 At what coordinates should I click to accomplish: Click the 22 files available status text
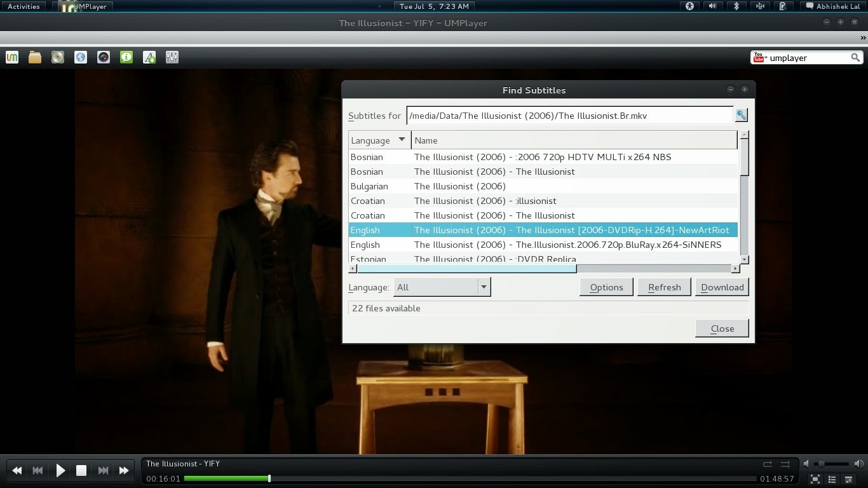tap(386, 308)
